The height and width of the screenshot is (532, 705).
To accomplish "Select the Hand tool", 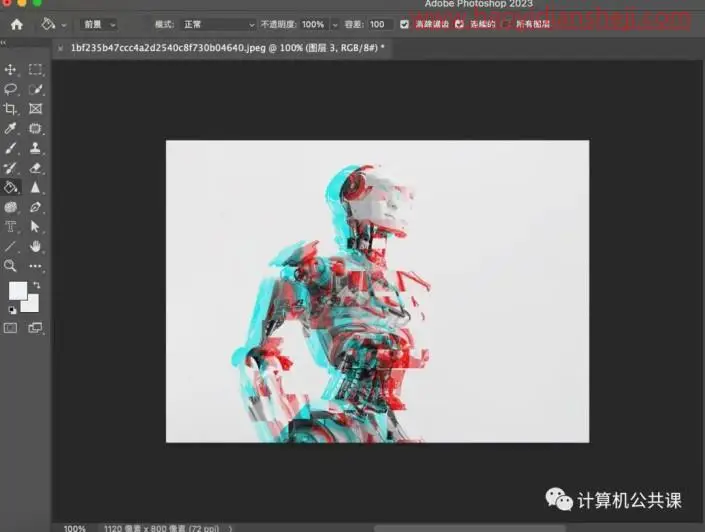I will point(35,246).
